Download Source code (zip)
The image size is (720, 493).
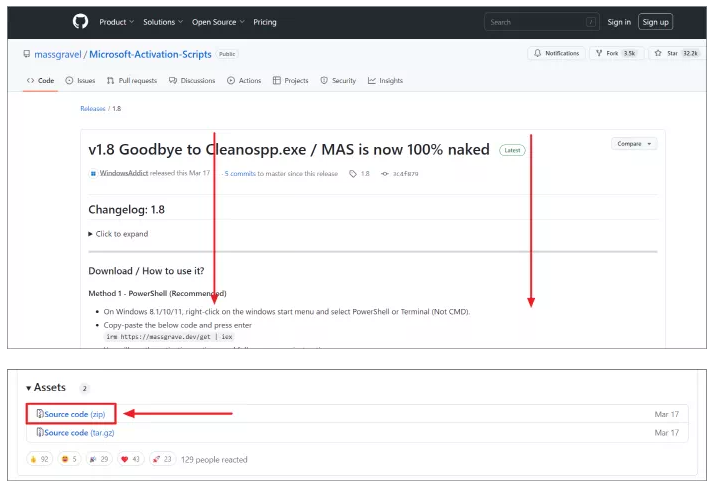[x=74, y=414]
